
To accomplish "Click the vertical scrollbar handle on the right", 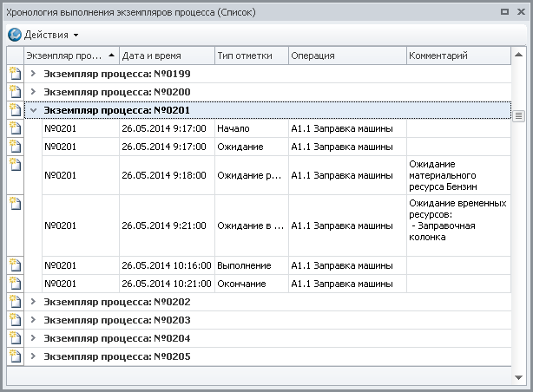I will coord(518,115).
